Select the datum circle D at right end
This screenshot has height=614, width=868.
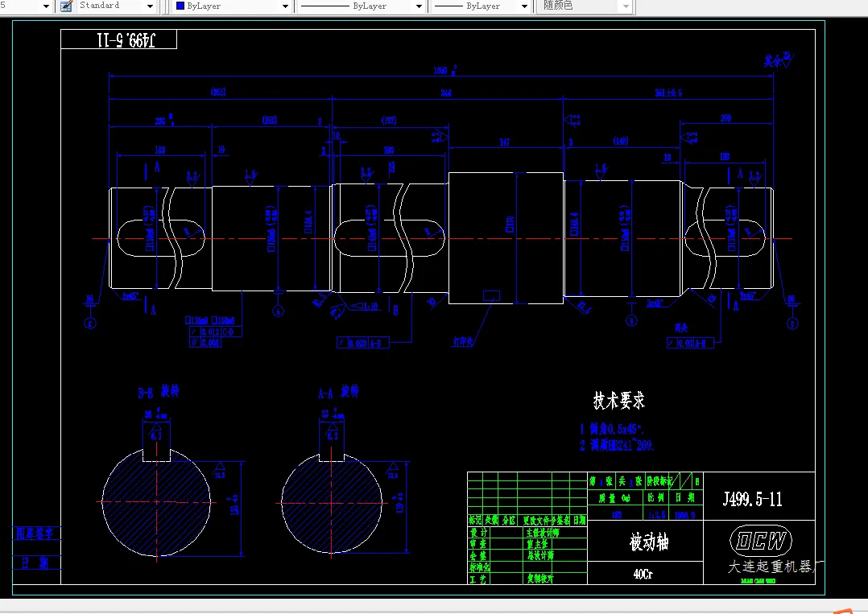[792, 323]
